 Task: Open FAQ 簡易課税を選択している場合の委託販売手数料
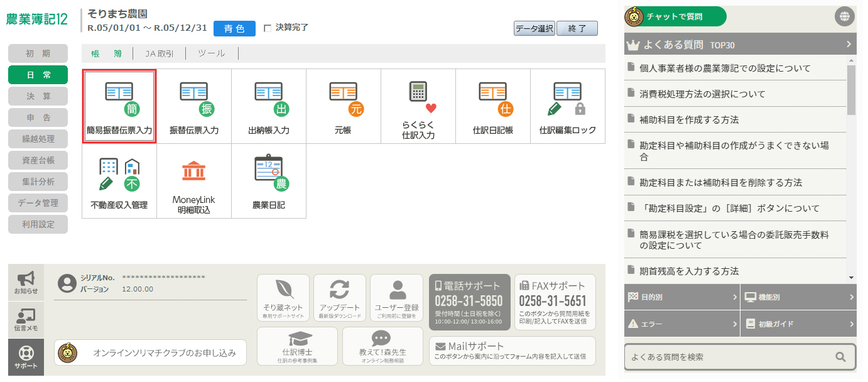[735, 240]
